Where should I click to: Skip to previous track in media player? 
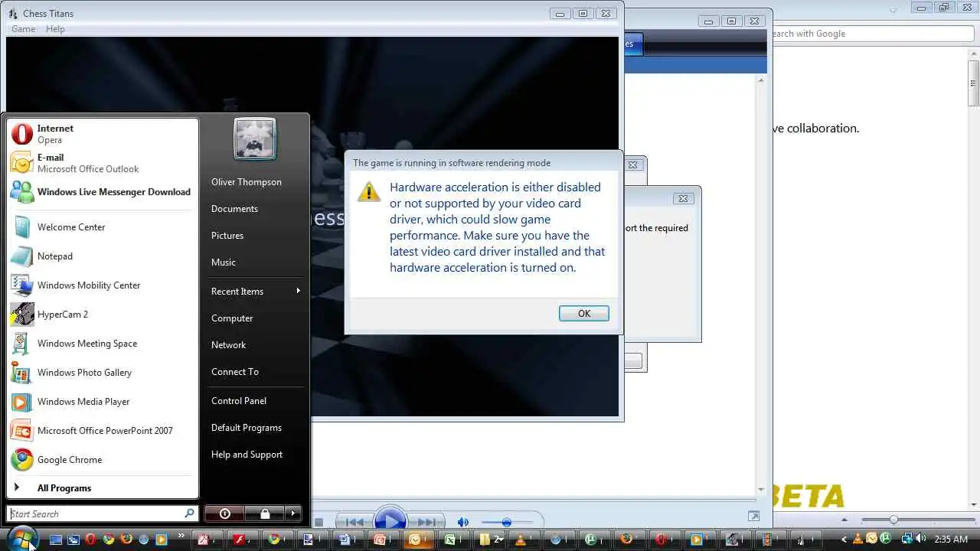tap(354, 522)
